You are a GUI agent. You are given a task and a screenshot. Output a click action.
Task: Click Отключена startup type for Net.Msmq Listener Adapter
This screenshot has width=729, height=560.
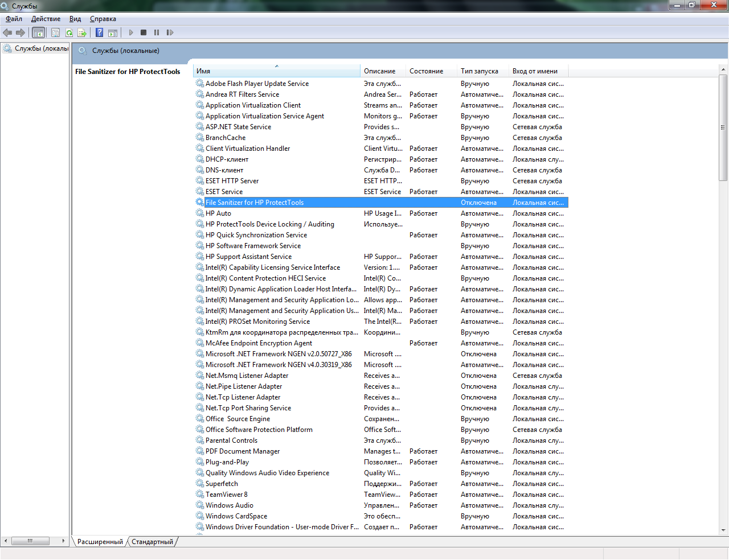(478, 376)
